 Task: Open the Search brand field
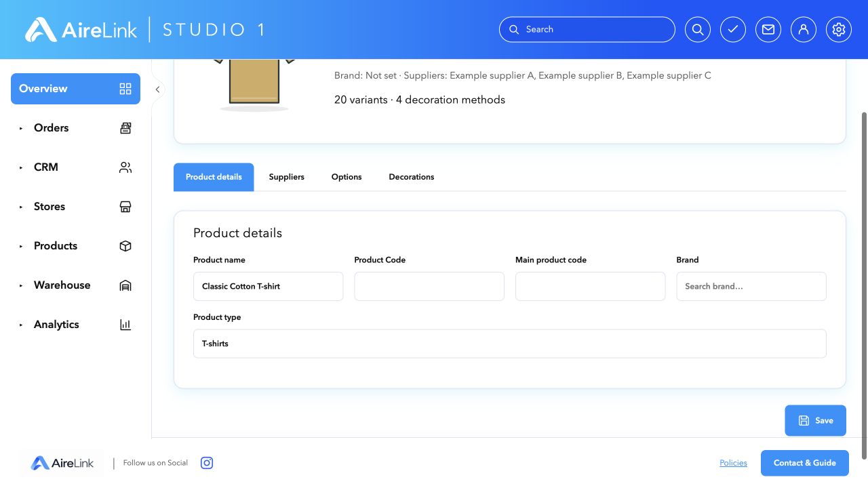tap(751, 286)
